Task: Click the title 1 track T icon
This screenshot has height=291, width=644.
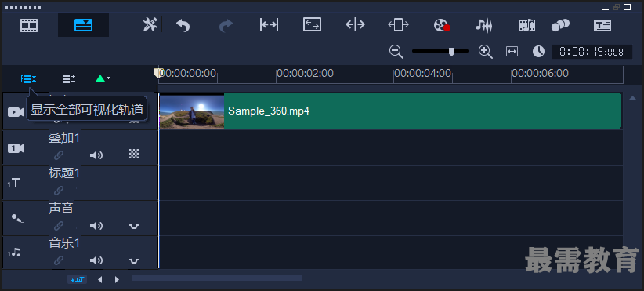Action: tap(14, 183)
